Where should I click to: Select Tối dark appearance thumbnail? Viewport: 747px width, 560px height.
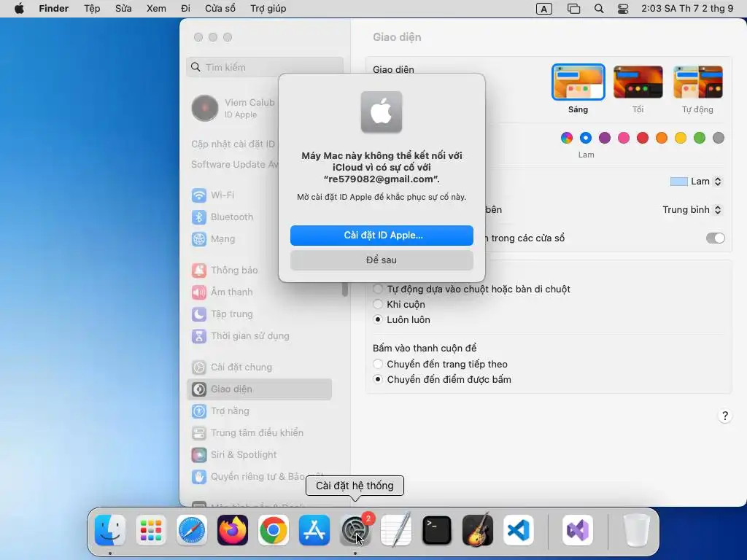(638, 82)
